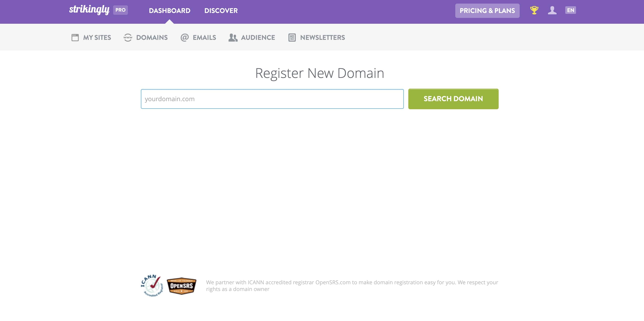Image resolution: width=644 pixels, height=321 pixels.
Task: Open Newsletters via the newspaper icon
Action: (x=292, y=38)
